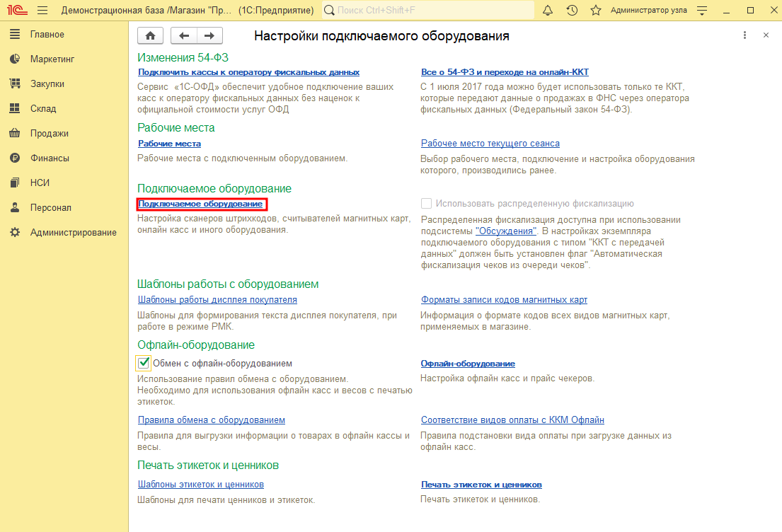Open the Рабочие места link
782x532 pixels.
pyautogui.click(x=169, y=144)
